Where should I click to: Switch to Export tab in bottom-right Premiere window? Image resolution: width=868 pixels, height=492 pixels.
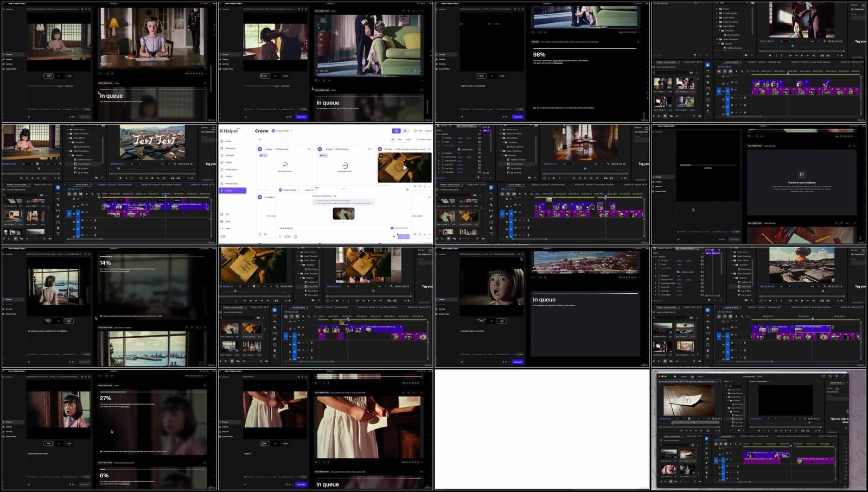[x=700, y=376]
